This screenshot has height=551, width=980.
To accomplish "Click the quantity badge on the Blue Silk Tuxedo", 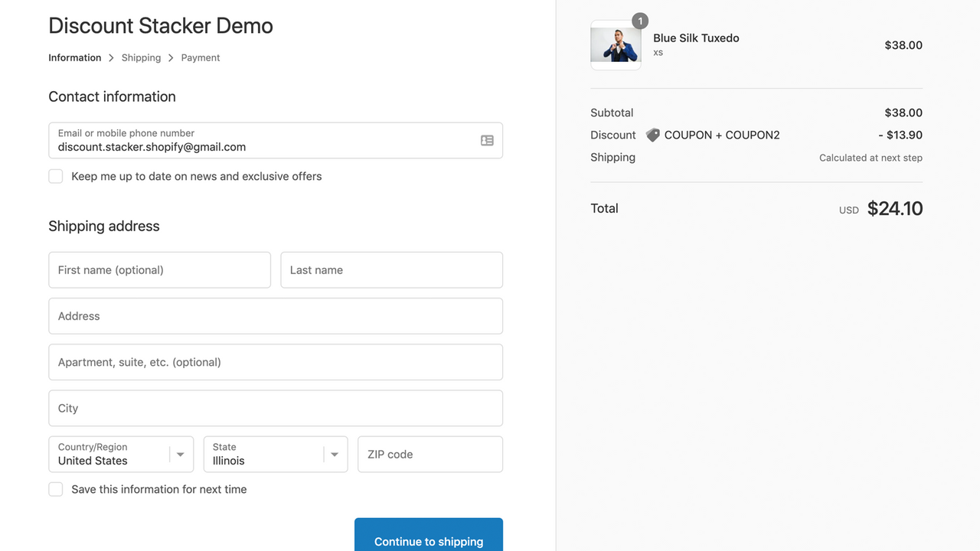I will 640,21.
